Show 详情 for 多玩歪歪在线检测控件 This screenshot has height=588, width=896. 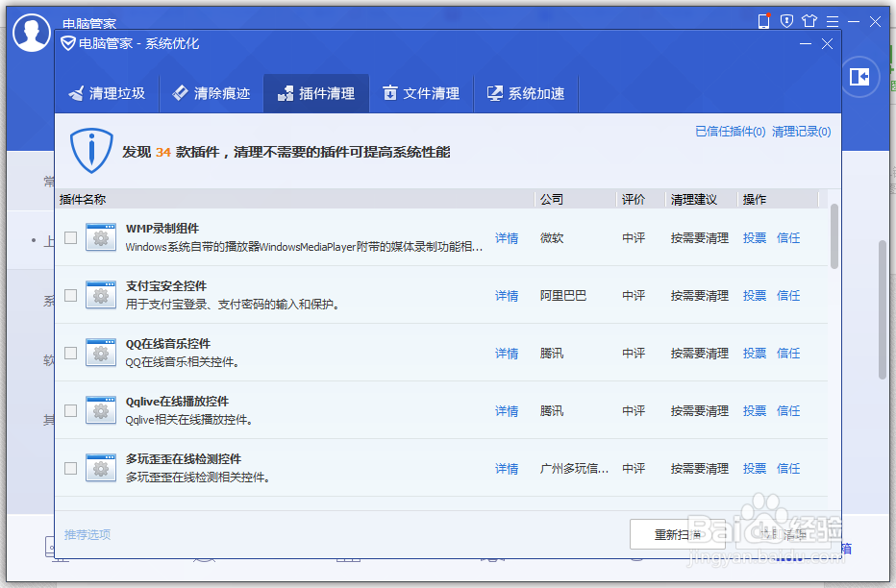pos(507,469)
